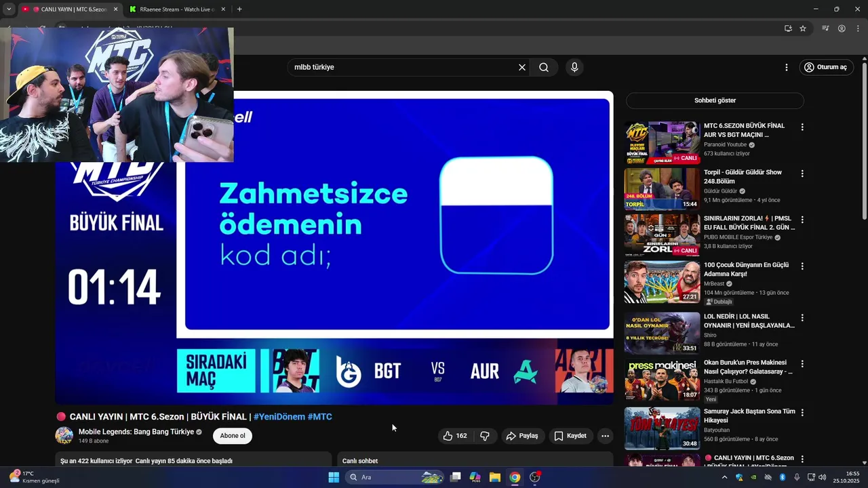Open Paranoid Youtube MTC video thumbnail
This screenshot has width=868, height=488.
(662, 143)
